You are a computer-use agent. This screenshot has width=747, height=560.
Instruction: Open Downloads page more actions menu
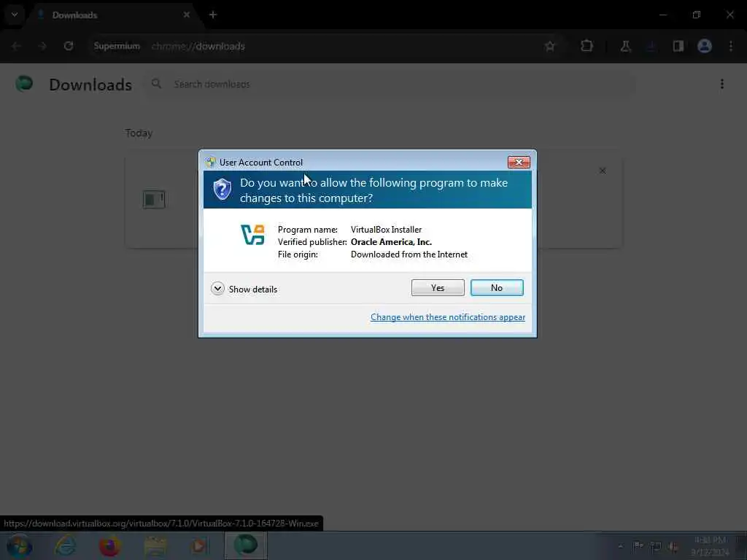pos(722,85)
